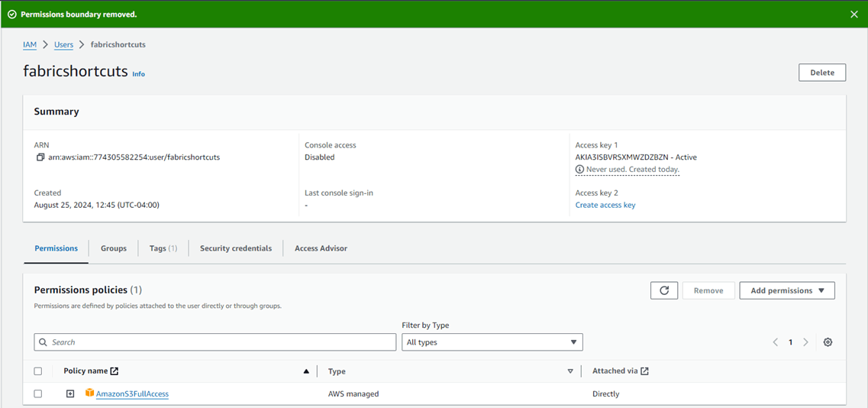This screenshot has width=868, height=408.
Task: Click the Delete user button
Action: [821, 73]
